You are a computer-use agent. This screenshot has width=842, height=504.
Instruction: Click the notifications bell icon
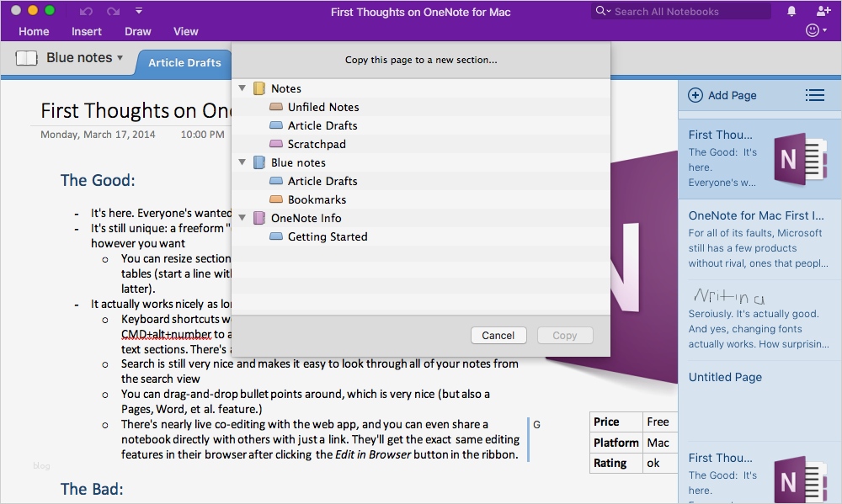pos(790,11)
